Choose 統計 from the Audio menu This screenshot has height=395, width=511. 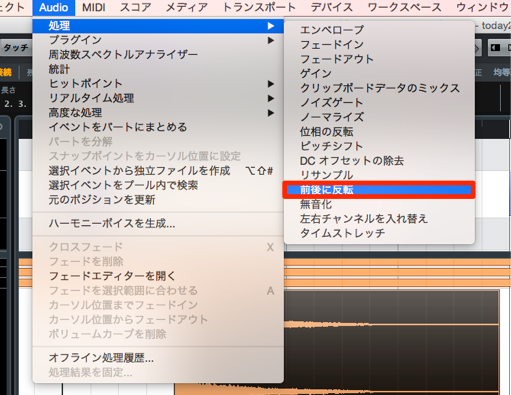(158, 69)
